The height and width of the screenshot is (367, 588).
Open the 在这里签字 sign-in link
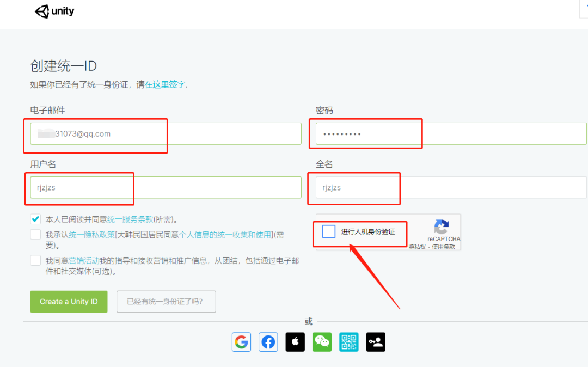pyautogui.click(x=165, y=85)
